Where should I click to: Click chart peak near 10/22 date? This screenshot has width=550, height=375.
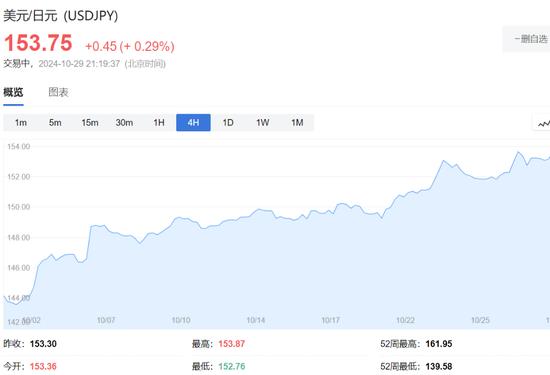[443, 161]
